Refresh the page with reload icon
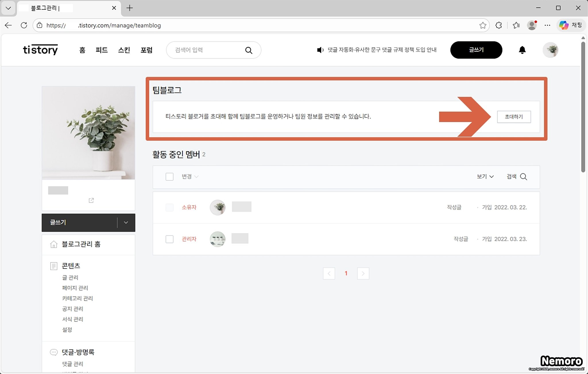The image size is (588, 374). (24, 25)
